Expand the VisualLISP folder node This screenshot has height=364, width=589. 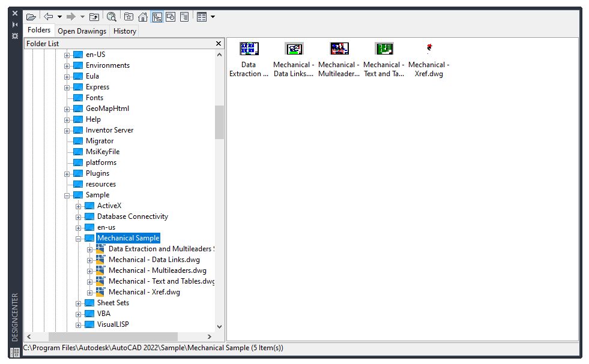(x=78, y=326)
